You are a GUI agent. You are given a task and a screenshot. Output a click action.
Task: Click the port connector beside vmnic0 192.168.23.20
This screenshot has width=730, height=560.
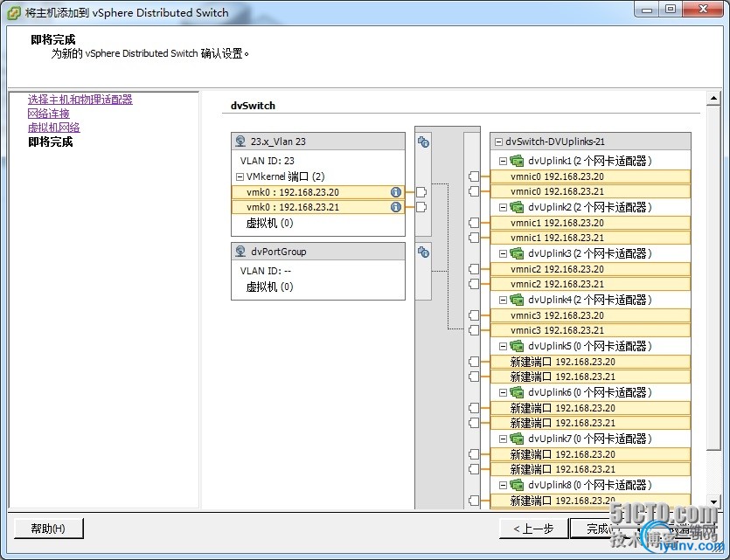[x=474, y=176]
